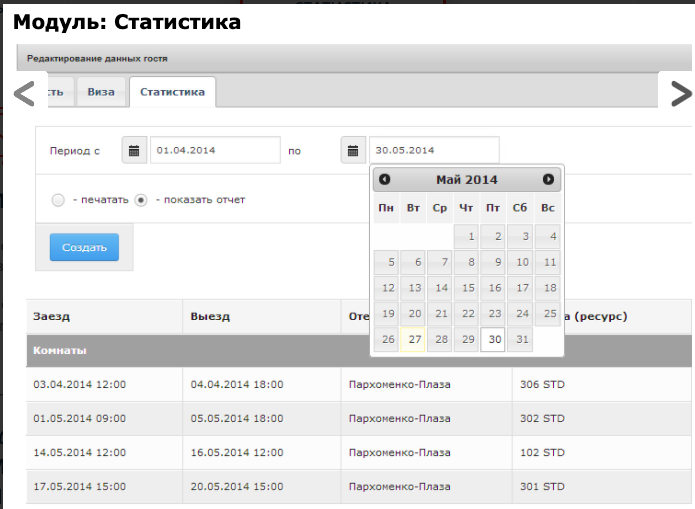
Task: Select May 17 in the calendar
Action: point(520,288)
